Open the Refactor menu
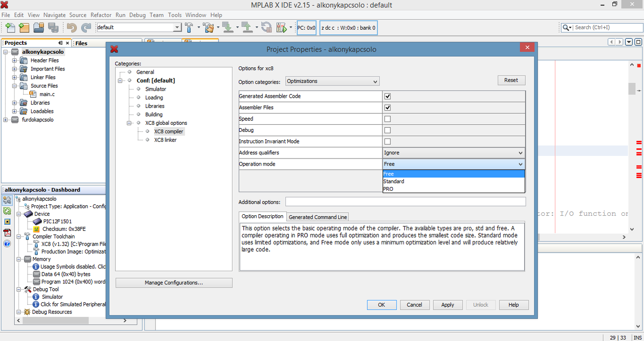Screen dimensions: 644x341 coord(101,15)
